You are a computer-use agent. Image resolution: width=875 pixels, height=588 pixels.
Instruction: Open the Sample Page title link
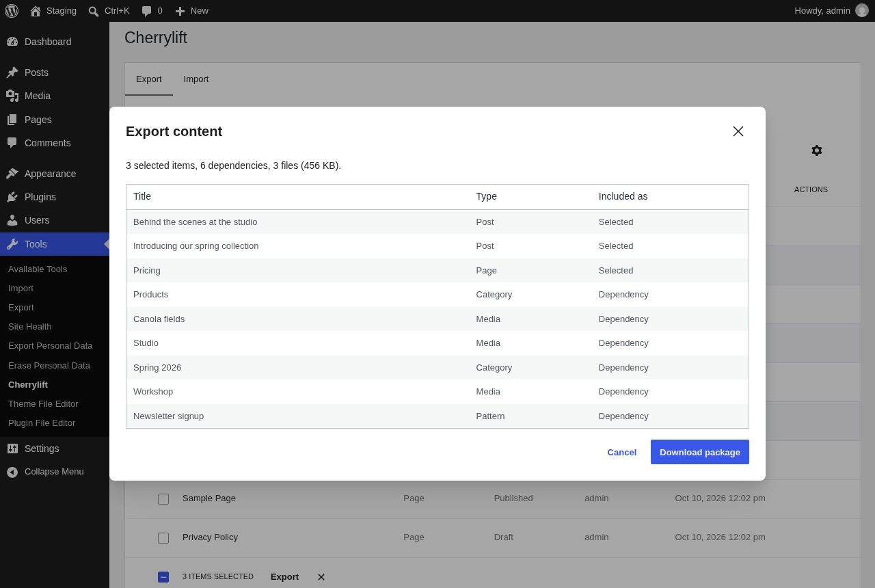209,498
